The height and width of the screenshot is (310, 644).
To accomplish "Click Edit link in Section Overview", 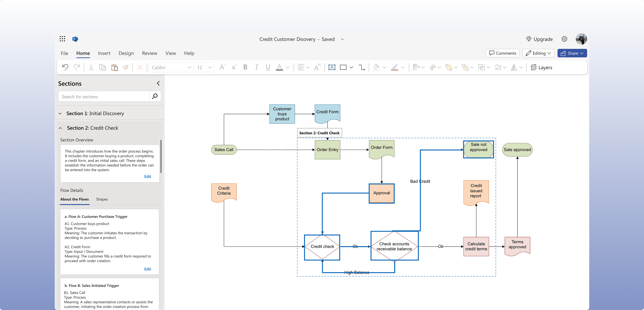I will click(x=147, y=176).
